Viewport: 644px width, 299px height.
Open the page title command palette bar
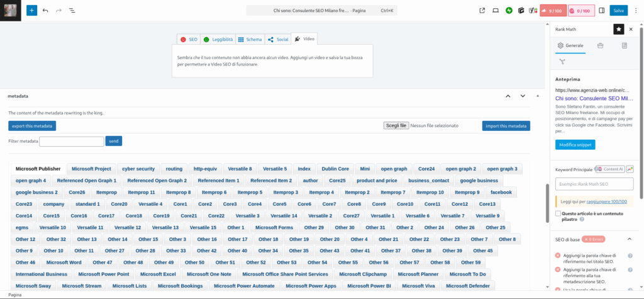(321, 11)
